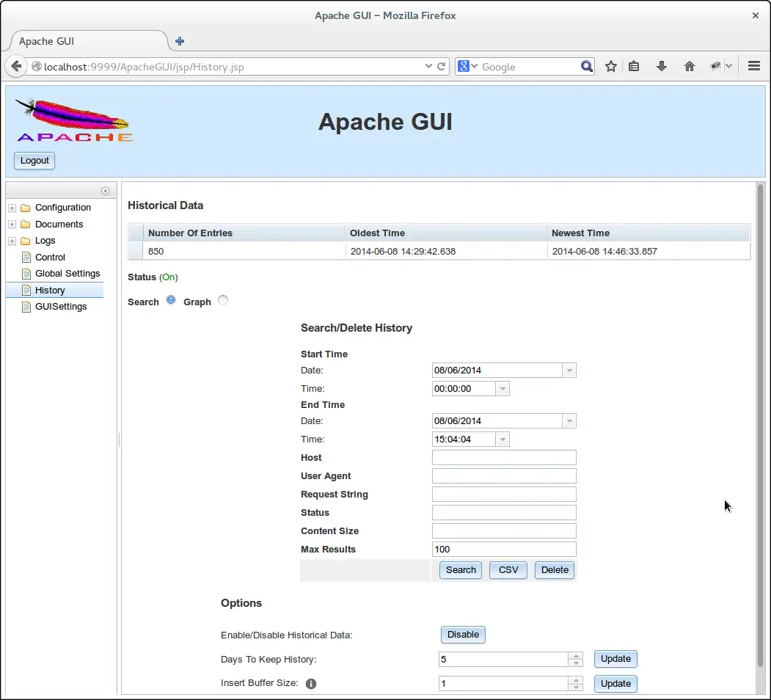Click the Logout button
This screenshot has width=771, height=700.
(34, 161)
